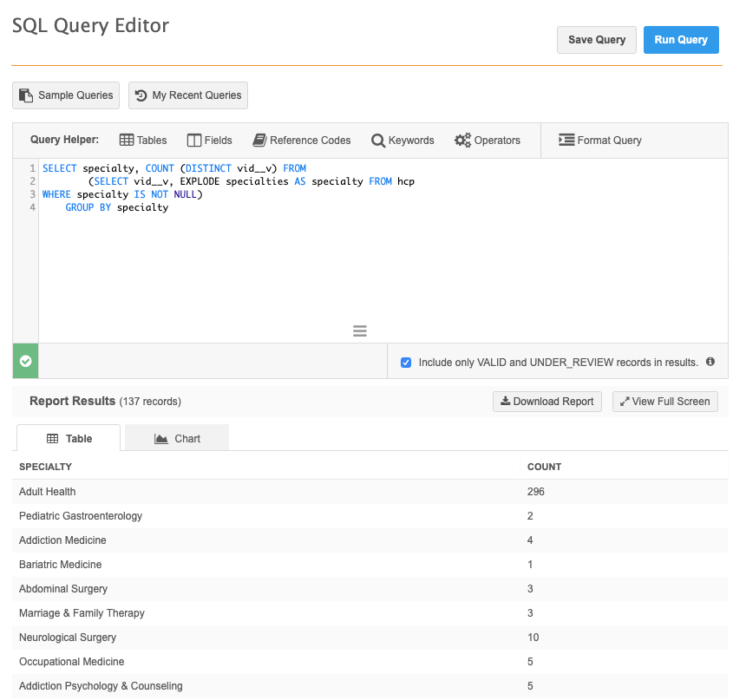The image size is (733, 700).
Task: Toggle Include only VALID records checkbox
Action: click(x=406, y=363)
